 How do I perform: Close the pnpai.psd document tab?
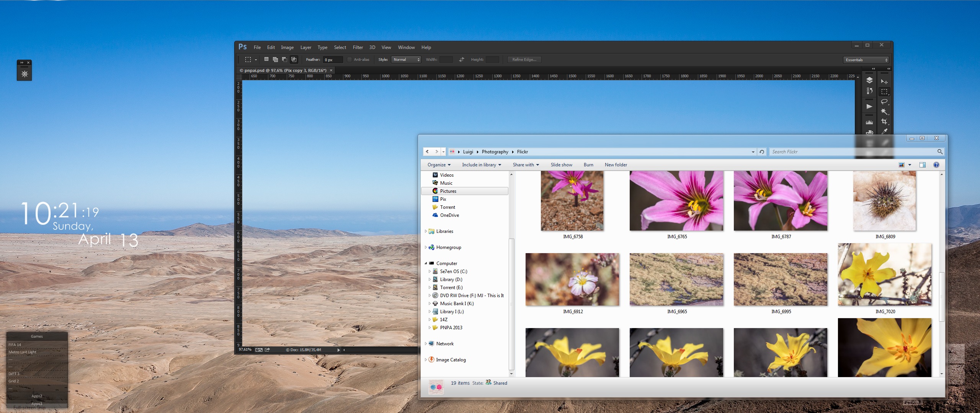(331, 70)
